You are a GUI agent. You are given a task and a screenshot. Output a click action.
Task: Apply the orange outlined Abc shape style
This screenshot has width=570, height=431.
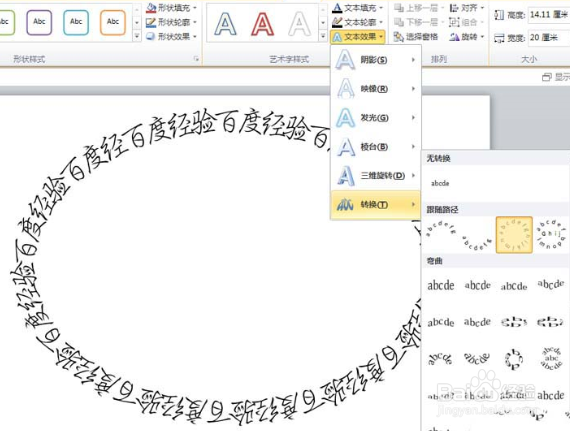[x=113, y=22]
